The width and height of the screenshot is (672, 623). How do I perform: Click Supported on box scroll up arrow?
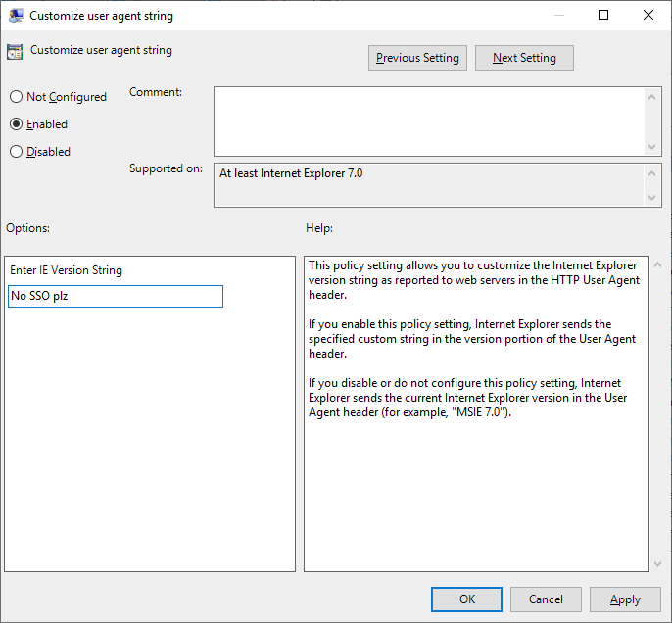point(653,172)
